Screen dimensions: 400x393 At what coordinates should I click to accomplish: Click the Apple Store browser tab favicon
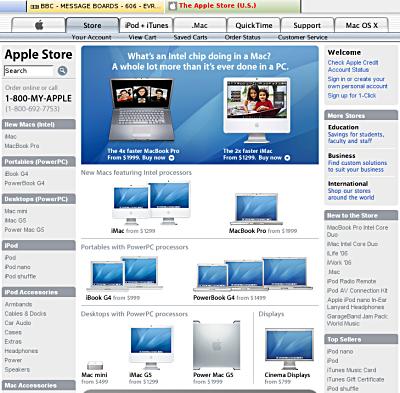(172, 6)
